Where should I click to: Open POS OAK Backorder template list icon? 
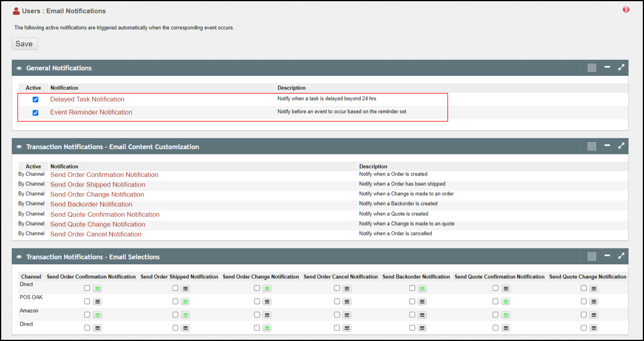coord(423,302)
